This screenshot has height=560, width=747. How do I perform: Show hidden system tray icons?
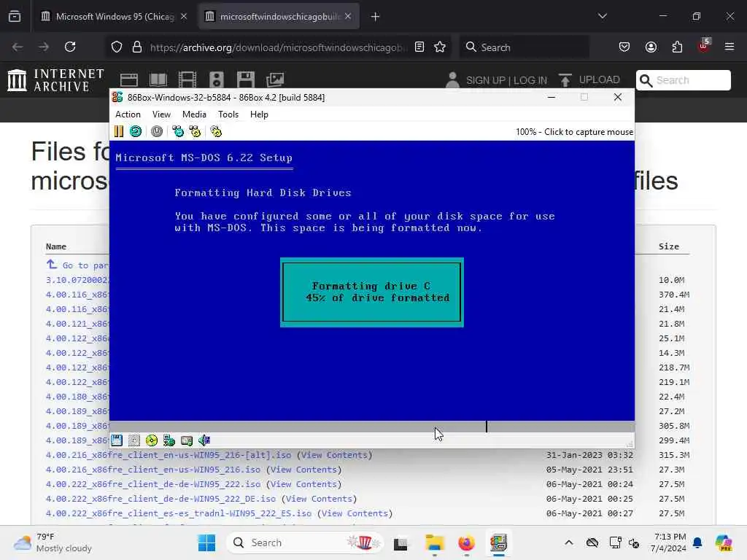click(569, 542)
